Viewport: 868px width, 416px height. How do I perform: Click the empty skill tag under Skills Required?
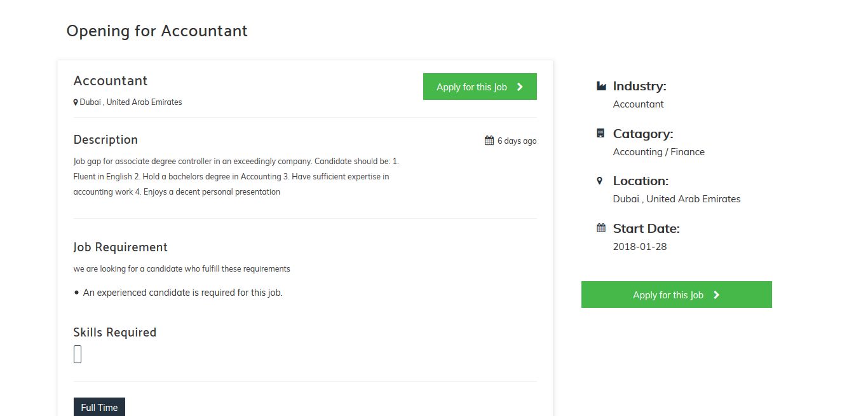(x=78, y=354)
